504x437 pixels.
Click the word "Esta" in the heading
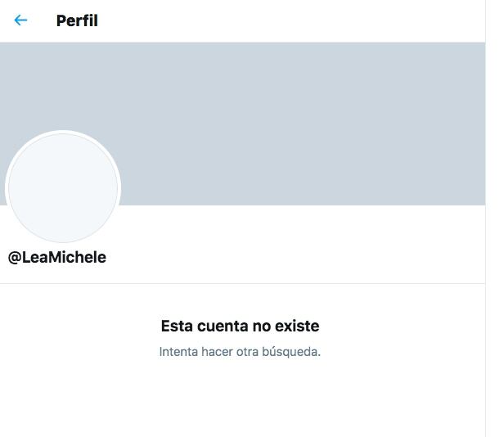(177, 326)
